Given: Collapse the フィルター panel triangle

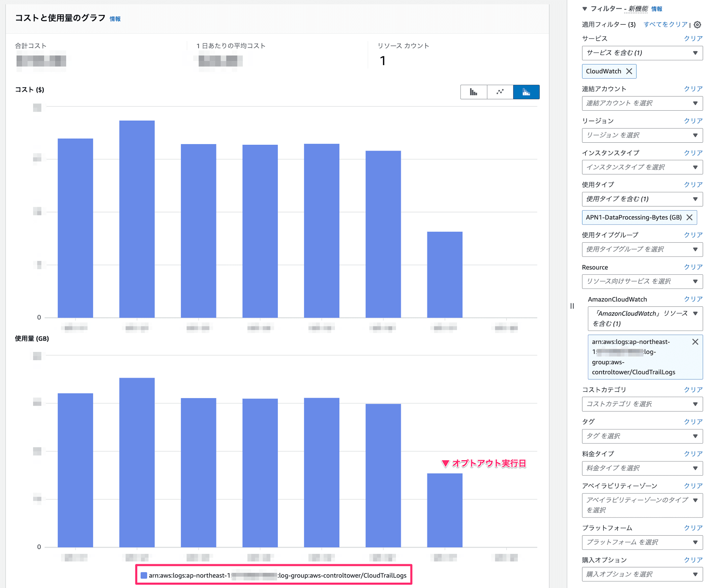Looking at the screenshot, I should click(x=585, y=9).
